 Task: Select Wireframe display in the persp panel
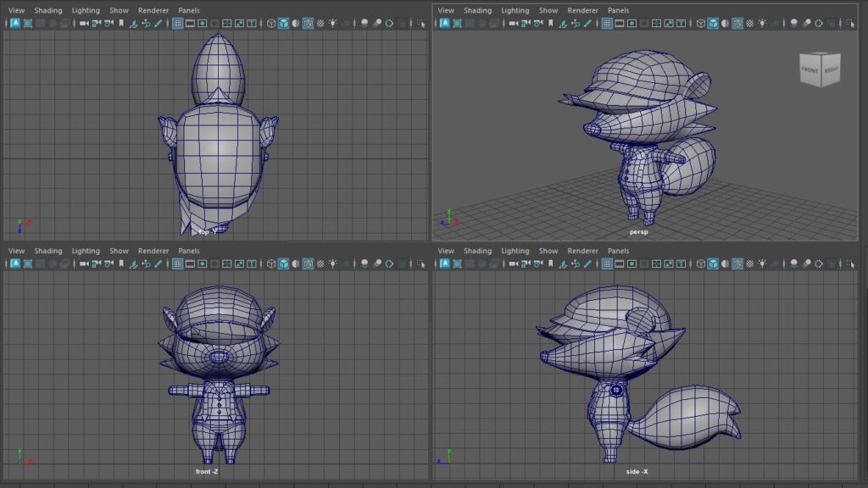click(x=701, y=23)
